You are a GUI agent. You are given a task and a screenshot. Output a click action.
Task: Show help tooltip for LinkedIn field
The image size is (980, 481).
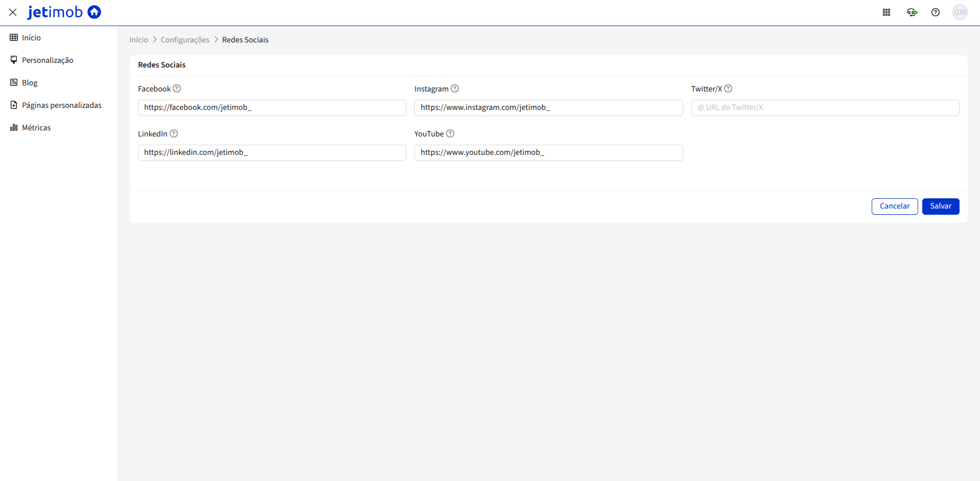(174, 133)
